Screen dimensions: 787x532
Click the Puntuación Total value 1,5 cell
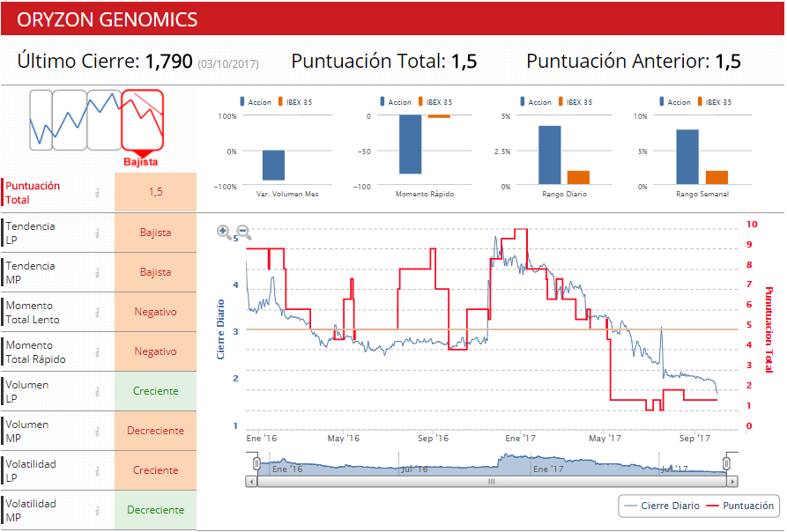point(156,192)
